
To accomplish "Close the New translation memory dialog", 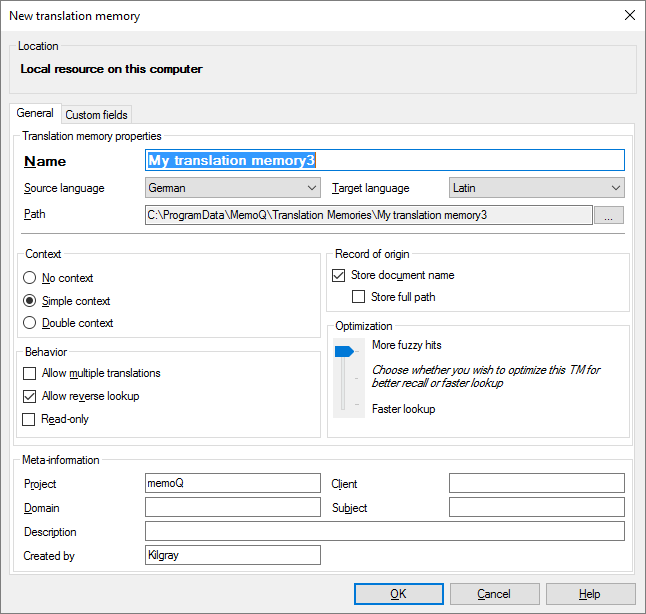I will (630, 15).
